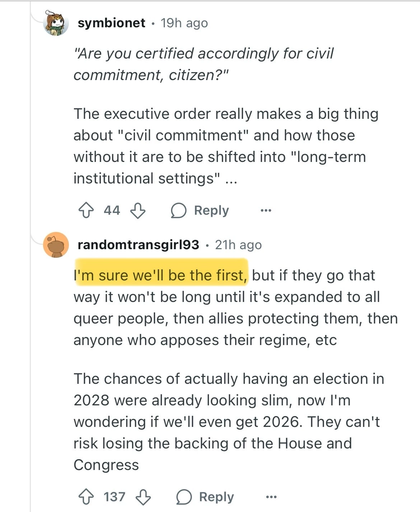Click the "21h ago" timestamp
The height and width of the screenshot is (512, 420).
click(238, 245)
